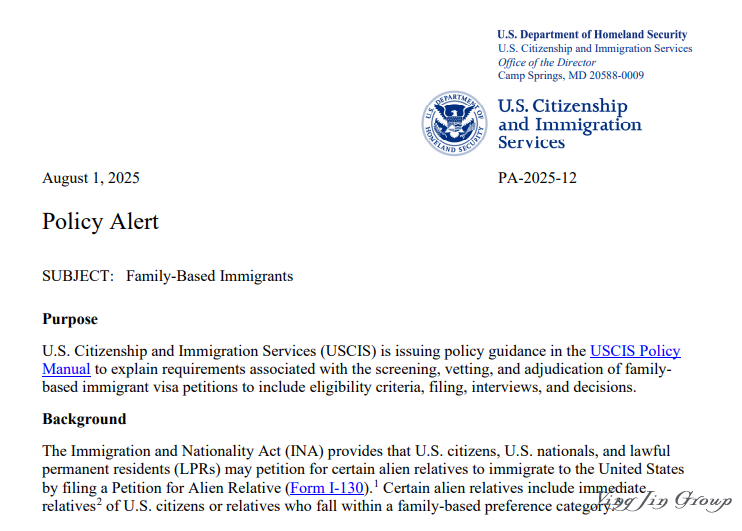Click the 'Family-Based Immigrants' subject text
The width and height of the screenshot is (742, 531).
(x=209, y=276)
